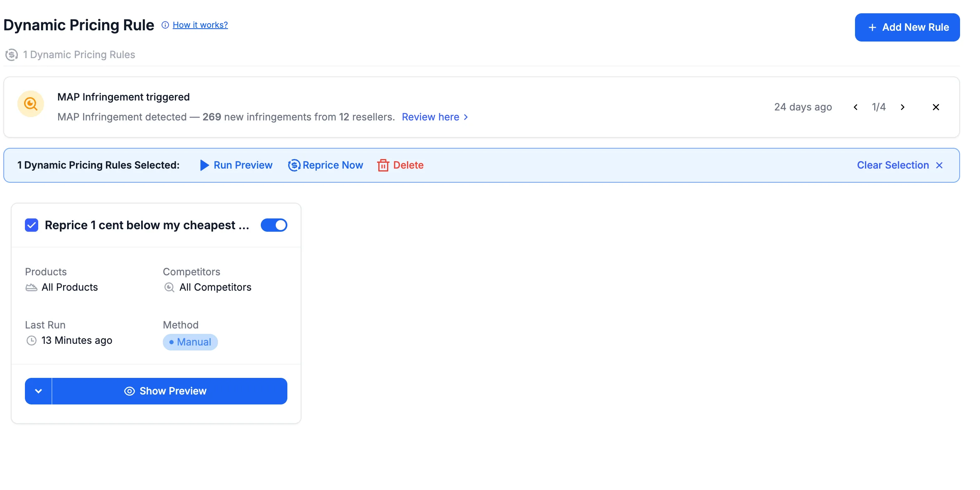The width and height of the screenshot is (980, 490).
Task: Click All Competitors text
Action: pos(216,287)
